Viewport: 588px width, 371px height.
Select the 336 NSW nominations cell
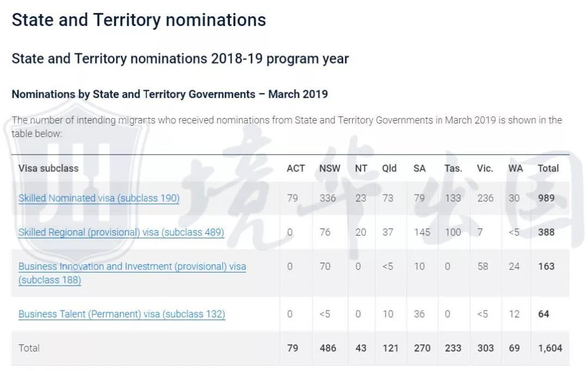[x=327, y=199]
